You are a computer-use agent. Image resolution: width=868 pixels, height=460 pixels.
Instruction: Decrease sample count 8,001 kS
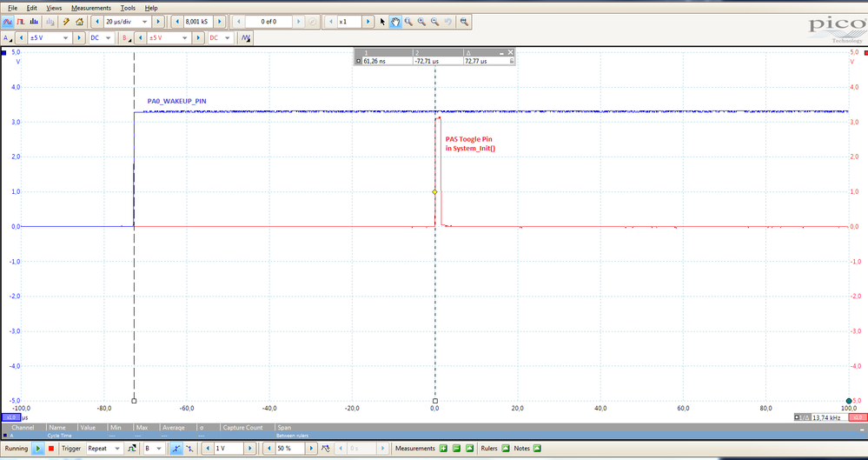click(177, 22)
